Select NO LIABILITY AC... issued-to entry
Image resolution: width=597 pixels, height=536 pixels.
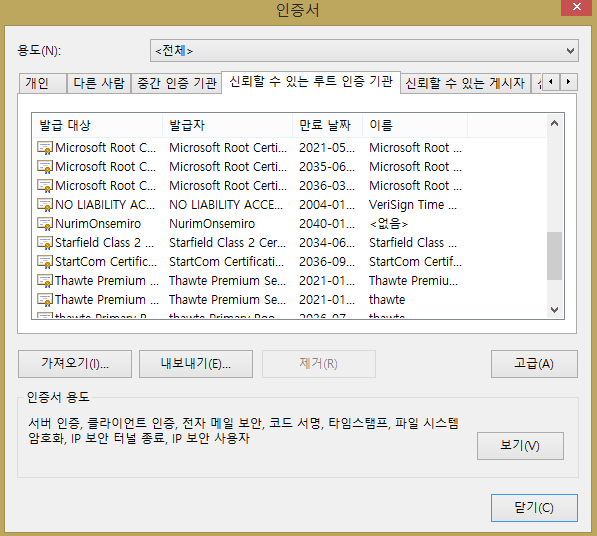point(105,205)
